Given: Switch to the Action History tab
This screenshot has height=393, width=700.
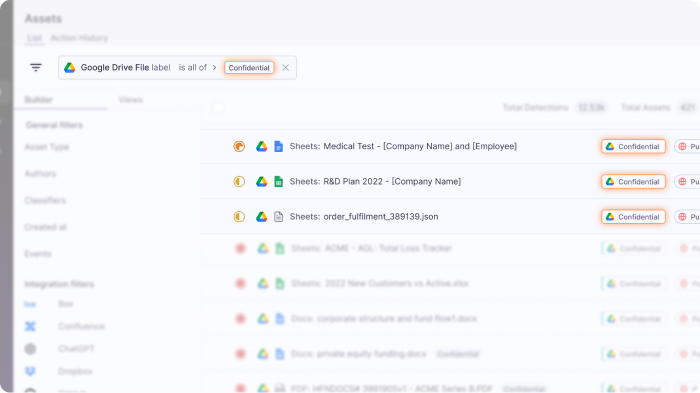Looking at the screenshot, I should (x=79, y=38).
